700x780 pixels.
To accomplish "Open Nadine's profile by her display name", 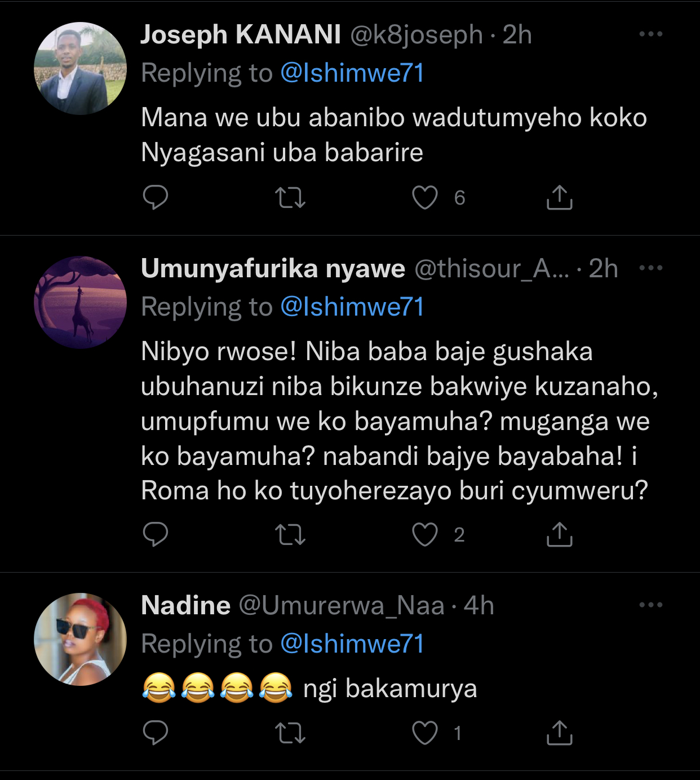I will (x=185, y=605).
